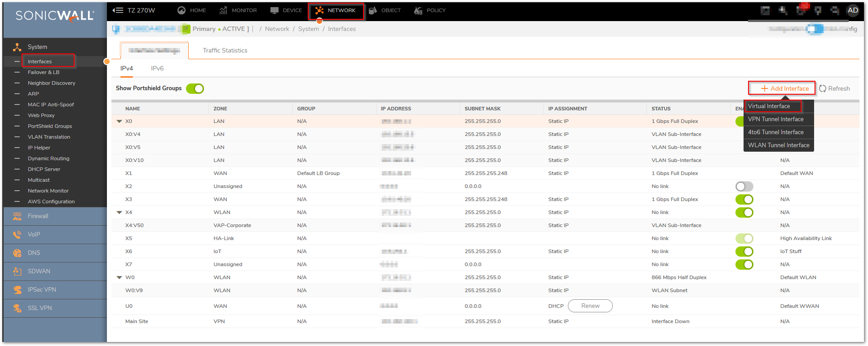
Task: Go to PortShield Groups page
Action: click(x=49, y=126)
